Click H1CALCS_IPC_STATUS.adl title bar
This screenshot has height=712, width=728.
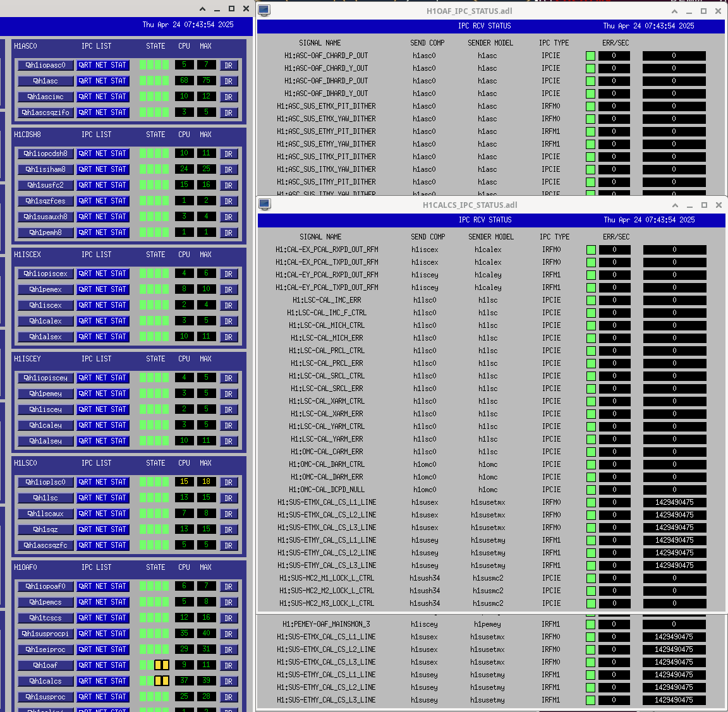tap(470, 205)
